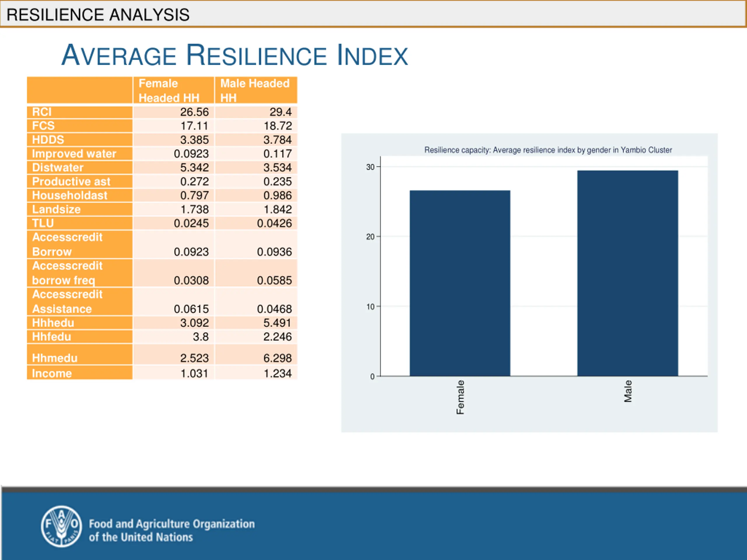Click the Hhfedu value 3.8
The image size is (747, 560).
point(200,337)
